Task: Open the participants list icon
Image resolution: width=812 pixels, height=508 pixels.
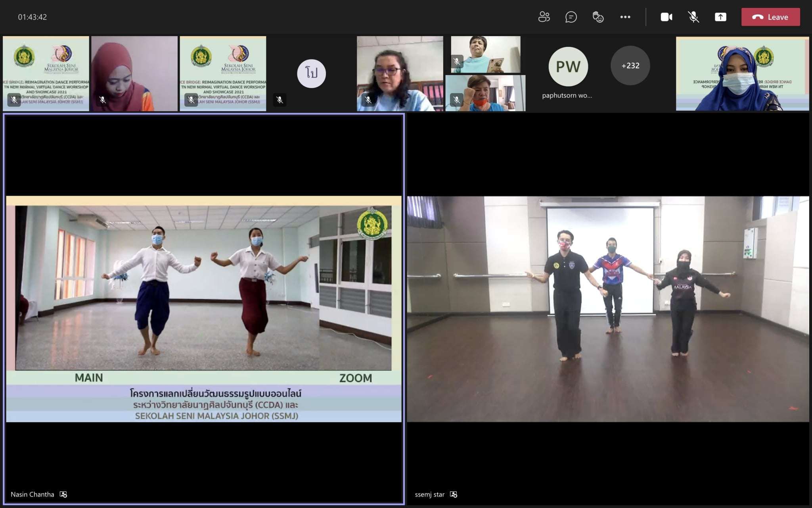Action: click(544, 17)
